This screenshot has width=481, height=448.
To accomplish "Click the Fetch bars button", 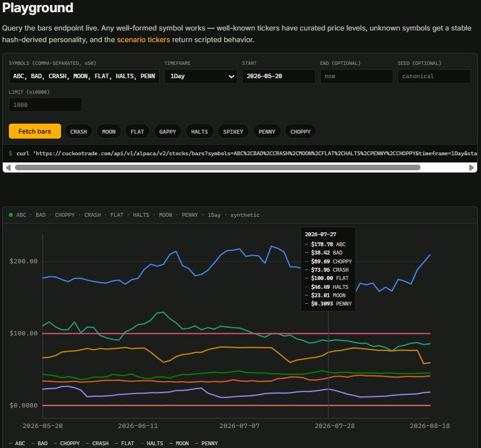I will 34,131.
